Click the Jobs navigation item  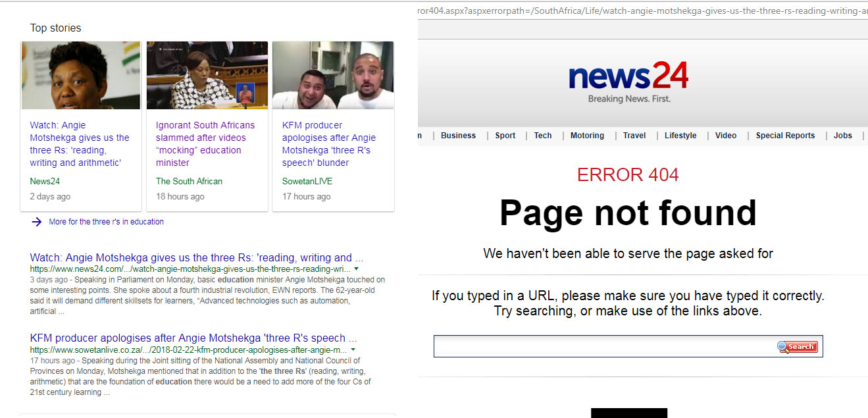tap(842, 136)
